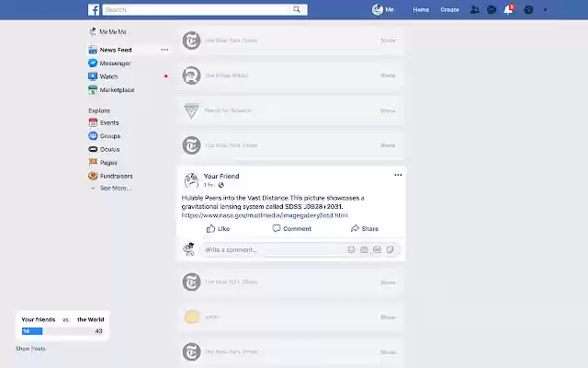The height and width of the screenshot is (368, 588).
Task: Post a GIF in the comment box
Action: [x=377, y=249]
